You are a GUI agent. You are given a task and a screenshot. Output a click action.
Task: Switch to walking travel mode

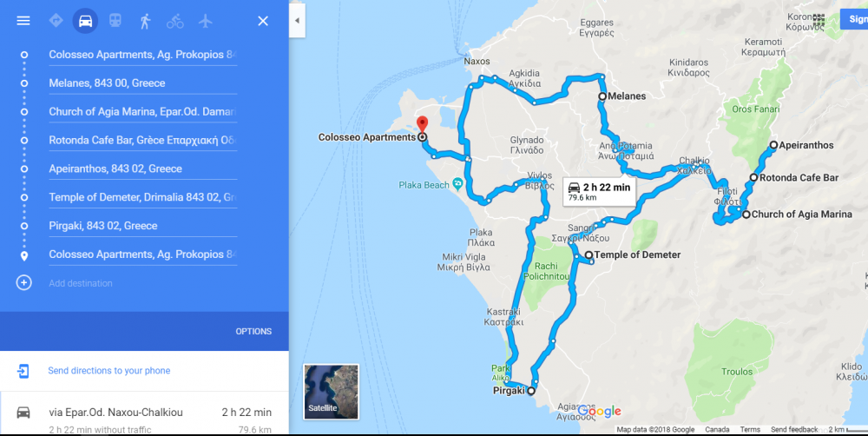tap(145, 21)
